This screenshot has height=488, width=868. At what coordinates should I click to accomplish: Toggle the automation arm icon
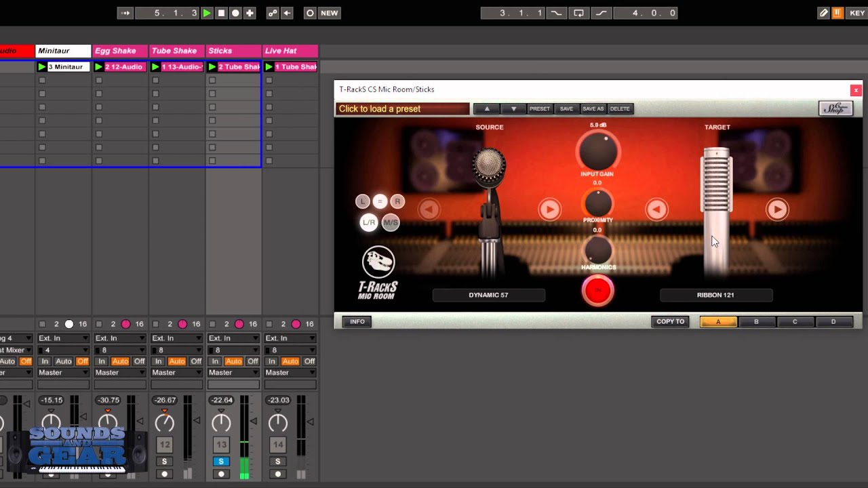click(273, 13)
